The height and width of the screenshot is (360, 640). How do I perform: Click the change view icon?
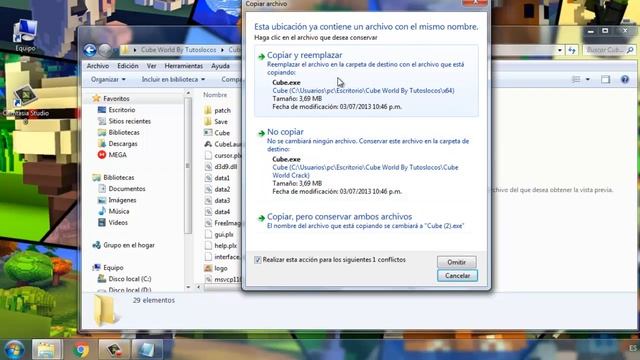(576, 80)
